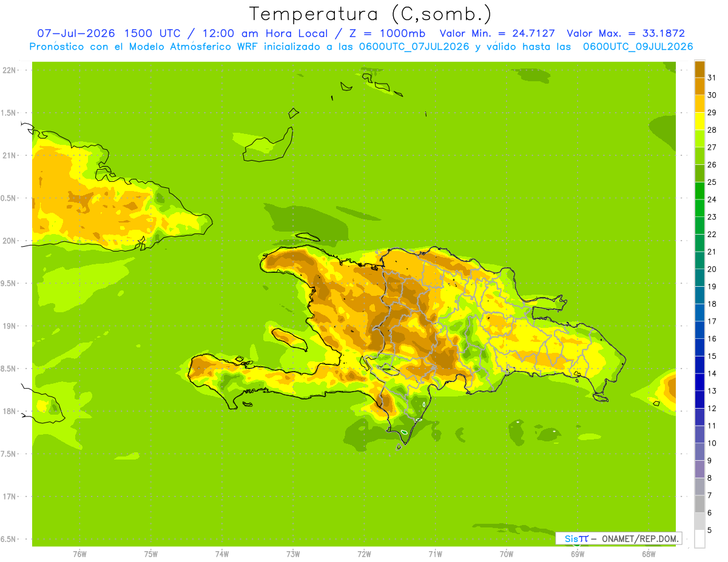Click the 74W longitude axis label
This screenshot has height=562, width=728.
coord(222,554)
